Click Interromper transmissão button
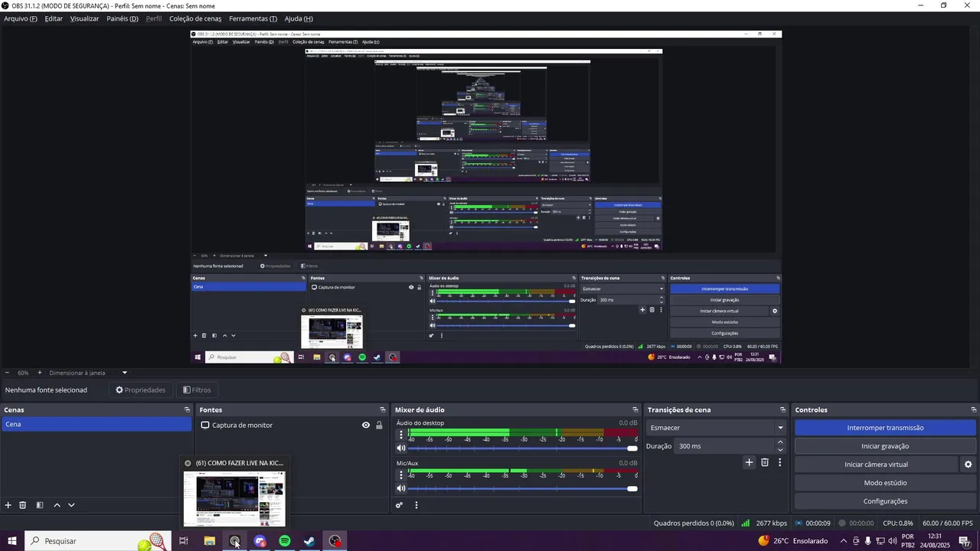Screen dimensions: 980x551 [885, 428]
